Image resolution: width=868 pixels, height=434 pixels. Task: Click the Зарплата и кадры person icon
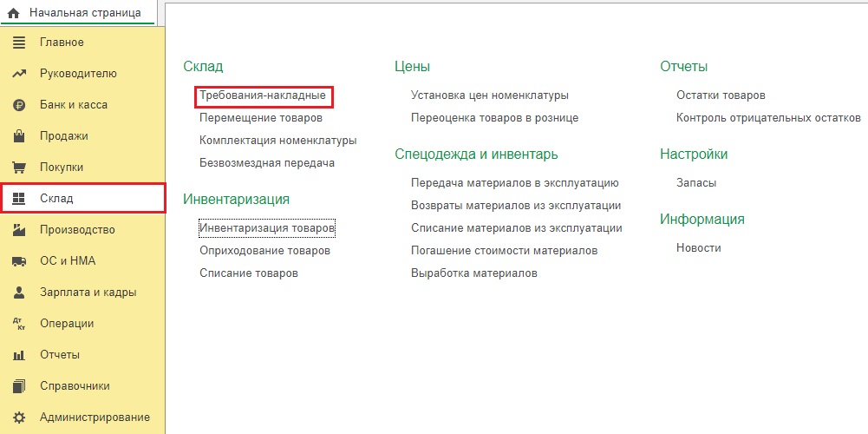point(19,293)
